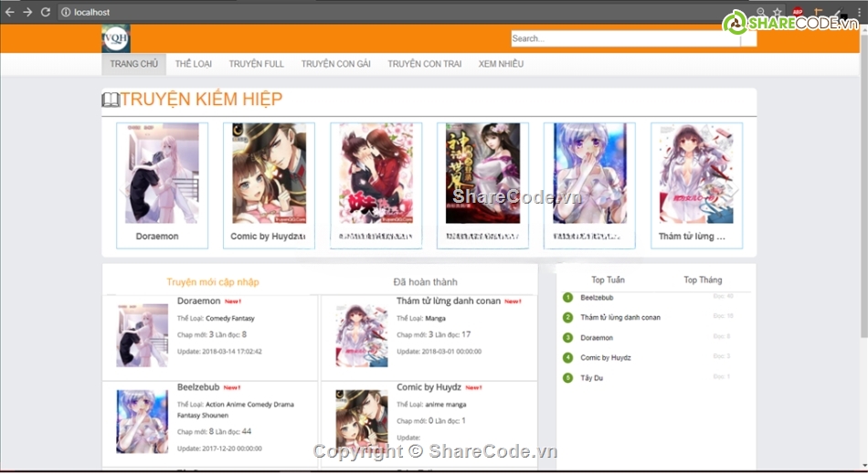Click the Doraemon caption under first carousel cover
868x475 pixels.
click(157, 237)
